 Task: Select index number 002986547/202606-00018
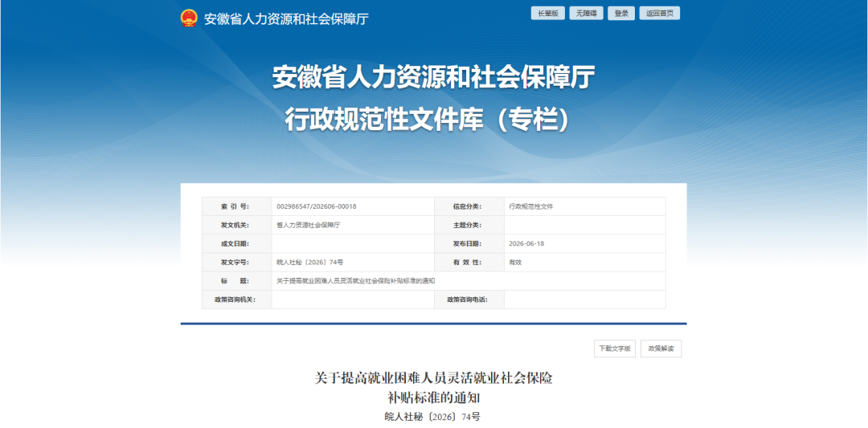point(316,207)
